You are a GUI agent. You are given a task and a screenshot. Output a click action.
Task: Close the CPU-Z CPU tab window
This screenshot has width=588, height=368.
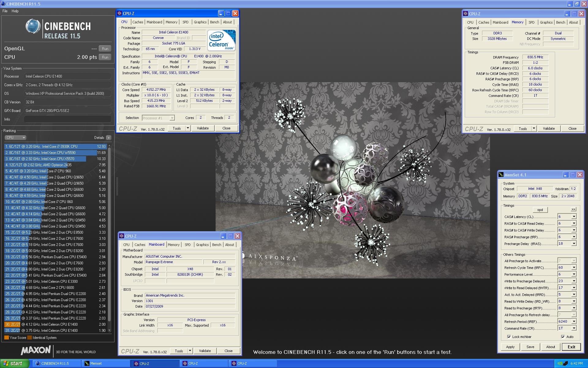(235, 13)
